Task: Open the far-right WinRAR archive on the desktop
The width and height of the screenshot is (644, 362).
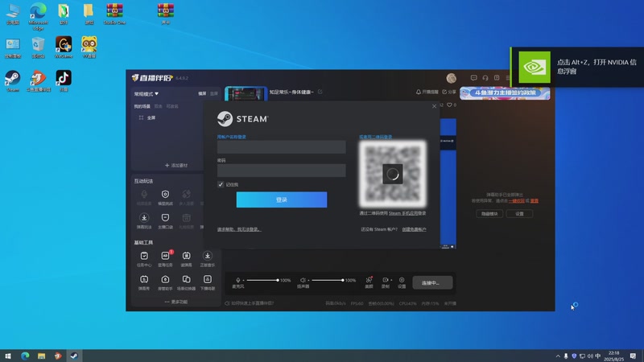Action: 166,14
